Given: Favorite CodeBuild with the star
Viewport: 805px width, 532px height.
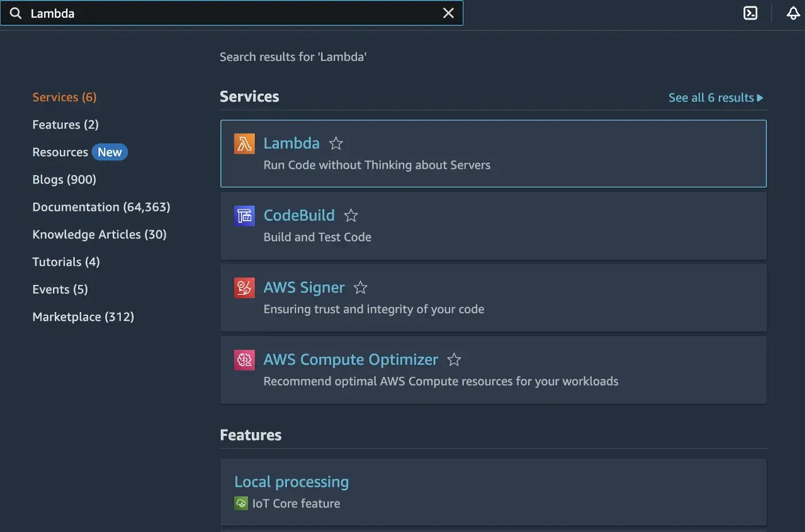Looking at the screenshot, I should pyautogui.click(x=351, y=215).
